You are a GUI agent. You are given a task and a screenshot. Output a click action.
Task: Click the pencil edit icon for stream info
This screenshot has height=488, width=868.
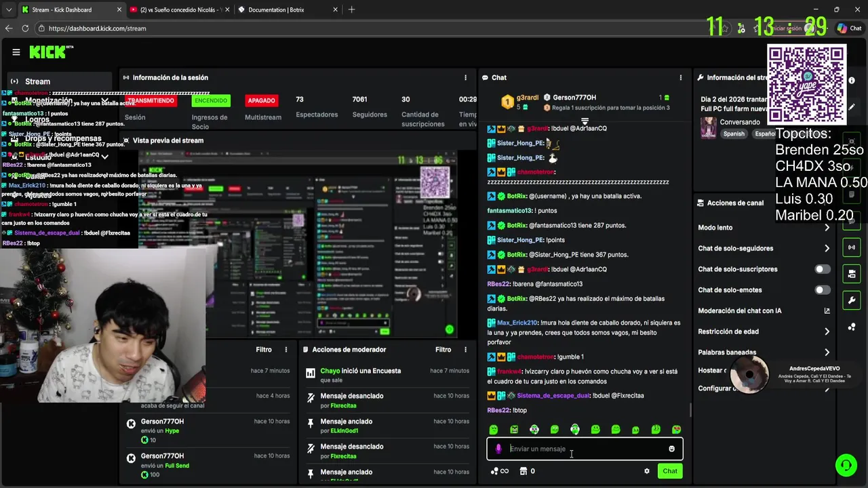[x=852, y=106]
